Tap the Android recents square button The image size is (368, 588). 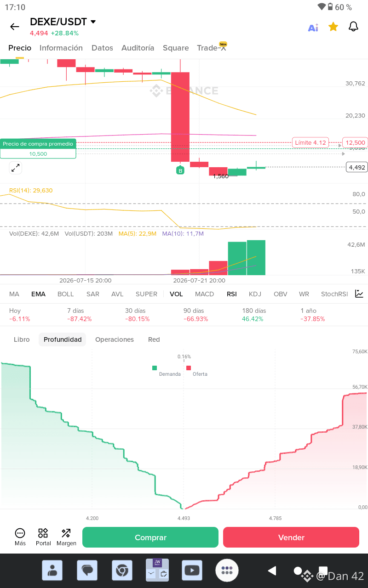click(x=323, y=571)
